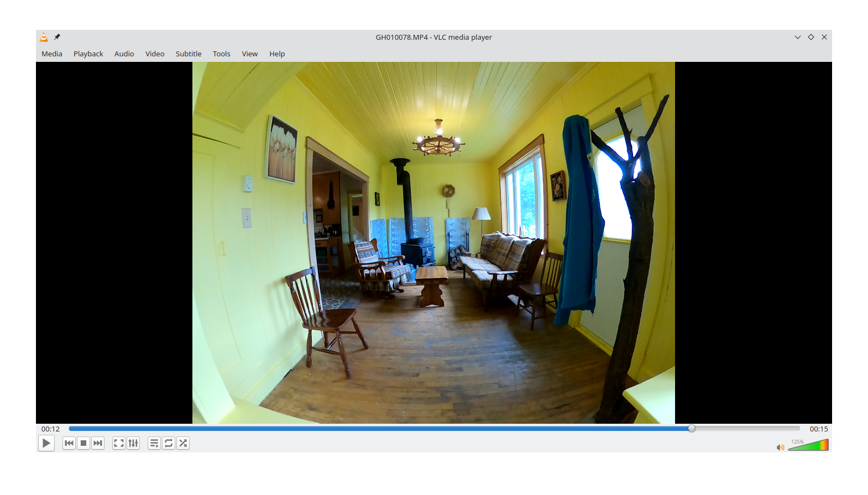
Task: Click the elapsed time 00:12 label
Action: click(50, 429)
